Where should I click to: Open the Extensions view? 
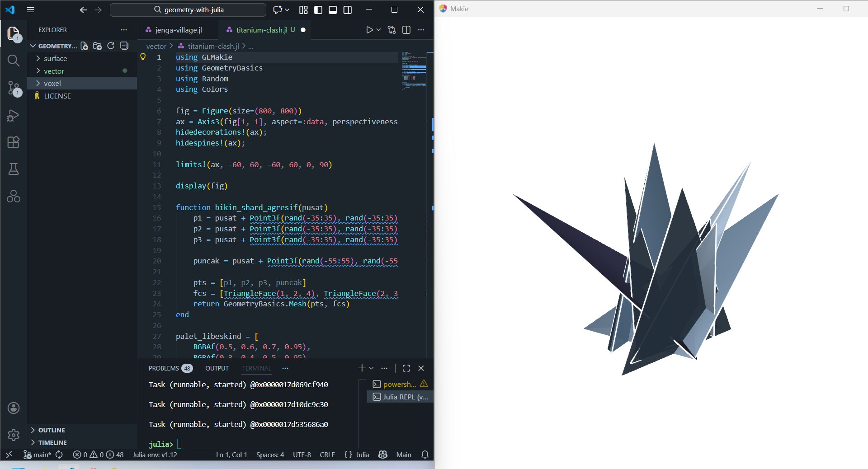pos(14,142)
